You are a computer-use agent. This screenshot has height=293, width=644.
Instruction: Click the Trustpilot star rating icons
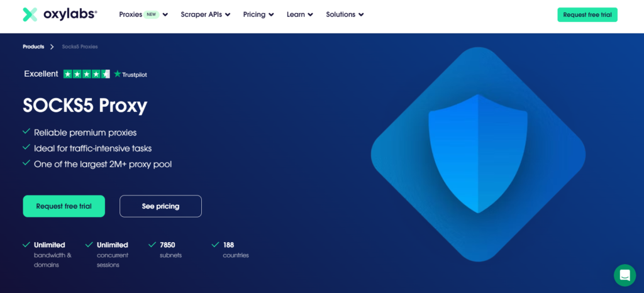86,74
